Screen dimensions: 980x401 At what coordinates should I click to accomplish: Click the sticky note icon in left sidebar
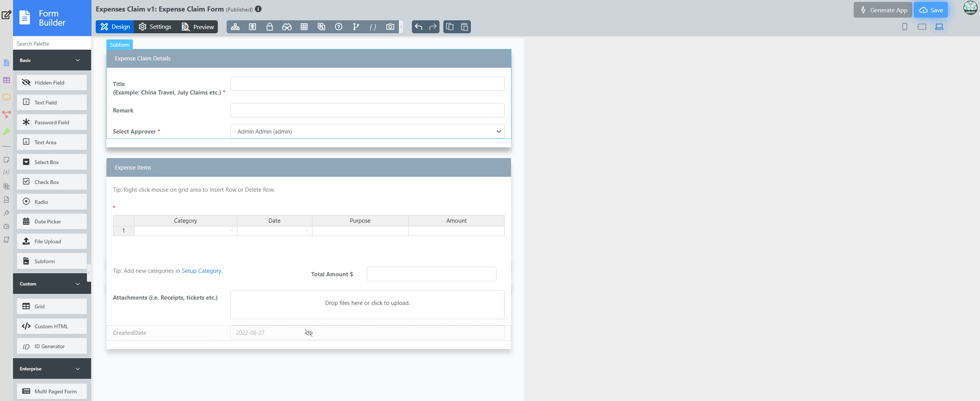coord(6,160)
